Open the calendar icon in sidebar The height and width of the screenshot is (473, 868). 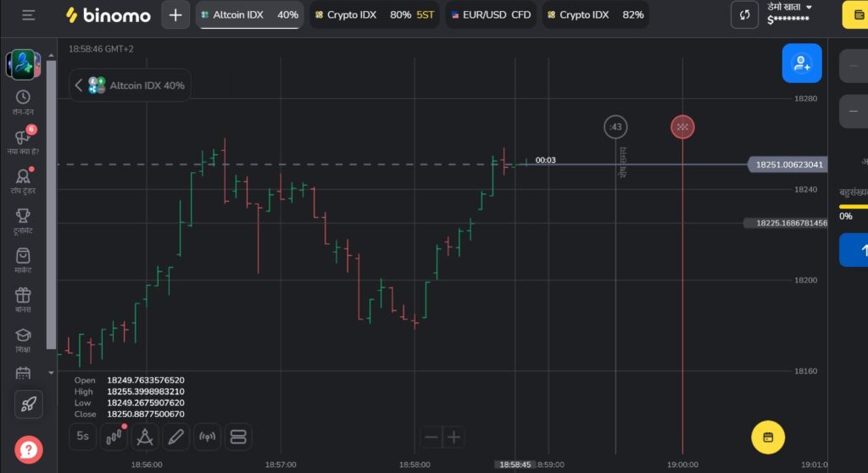tap(23, 373)
